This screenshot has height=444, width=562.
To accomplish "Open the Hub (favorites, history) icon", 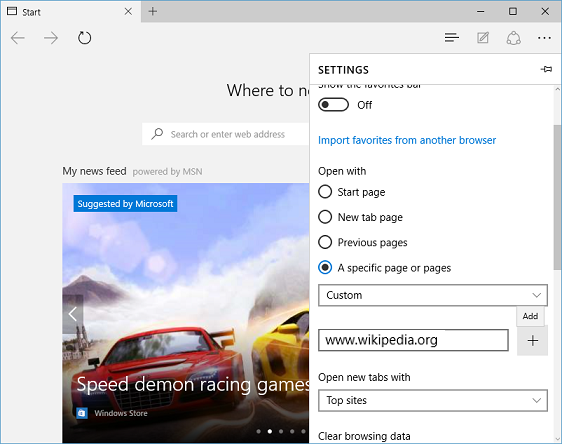I will pos(452,37).
